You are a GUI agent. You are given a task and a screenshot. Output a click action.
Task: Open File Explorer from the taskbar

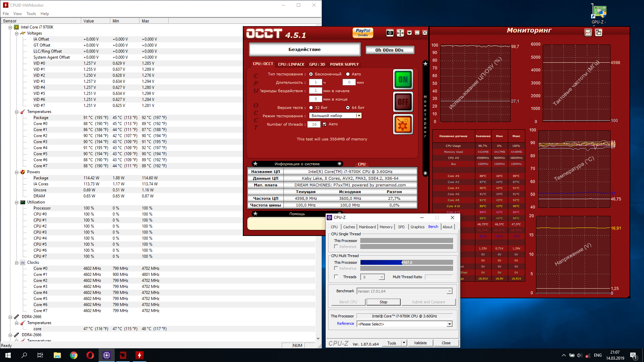point(57,355)
